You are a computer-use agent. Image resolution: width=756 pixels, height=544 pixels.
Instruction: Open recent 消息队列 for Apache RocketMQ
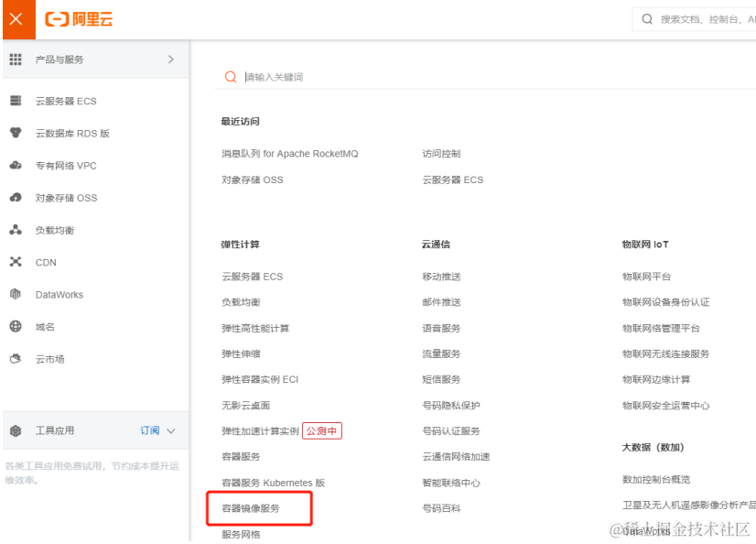[290, 154]
